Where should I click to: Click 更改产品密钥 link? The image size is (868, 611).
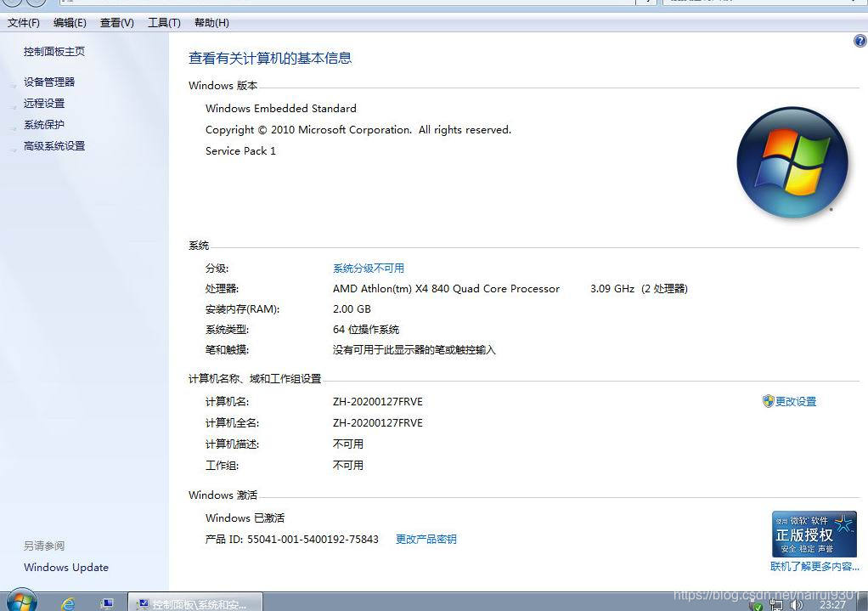click(x=426, y=539)
